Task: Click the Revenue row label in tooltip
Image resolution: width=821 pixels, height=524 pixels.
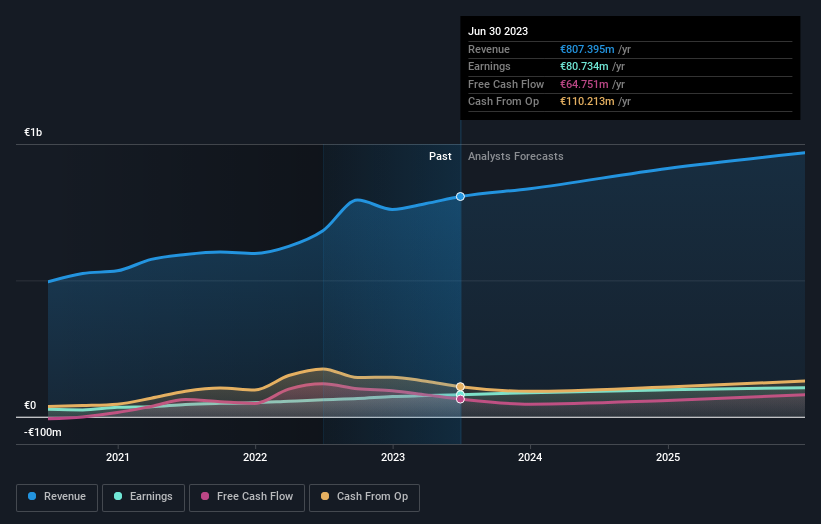Action: (489, 49)
